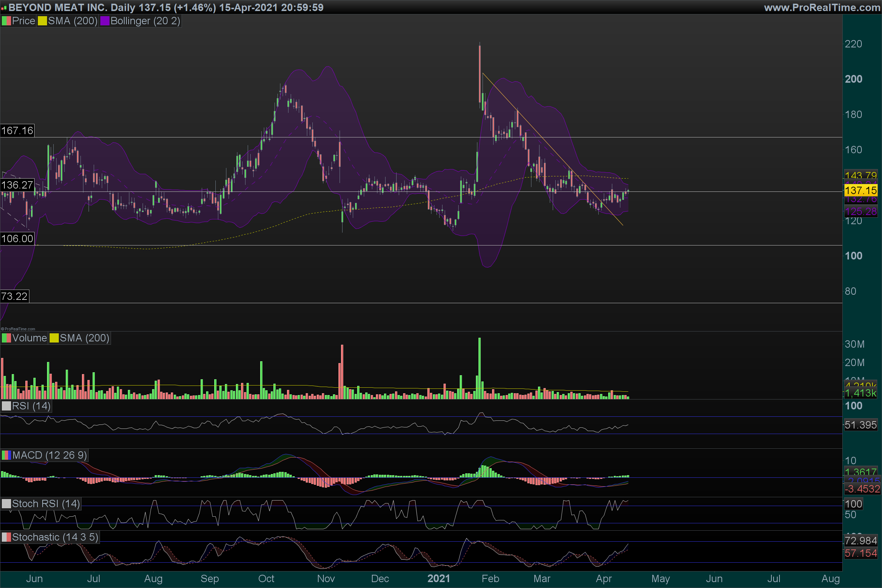Select the 106.00 support line label

[17, 239]
